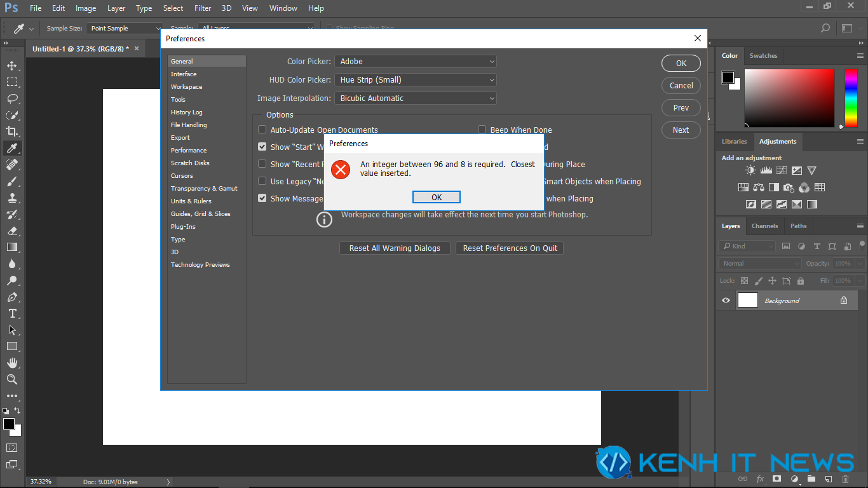
Task: Add a Photo Filter adjustment
Action: (789, 187)
